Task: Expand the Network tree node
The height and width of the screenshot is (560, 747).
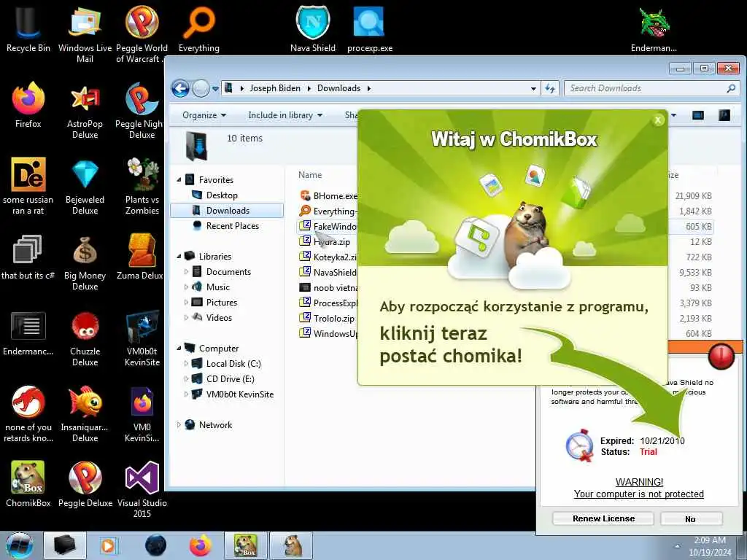Action: tap(179, 425)
